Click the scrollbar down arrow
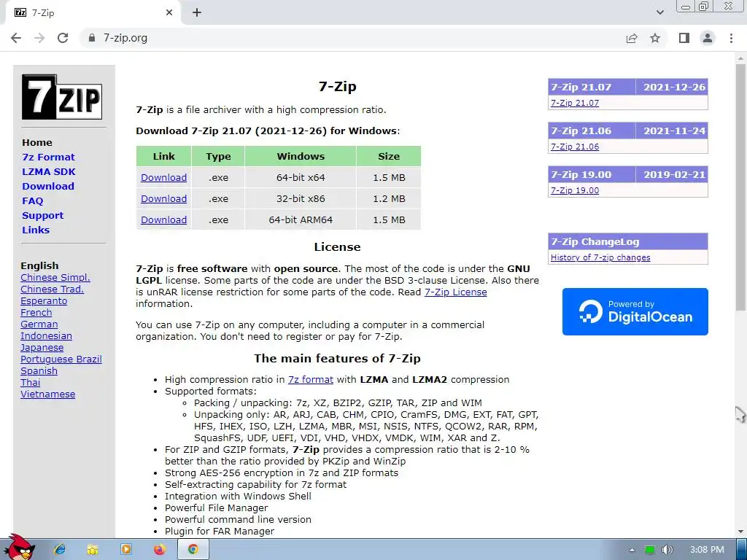The height and width of the screenshot is (560, 747). 741,532
